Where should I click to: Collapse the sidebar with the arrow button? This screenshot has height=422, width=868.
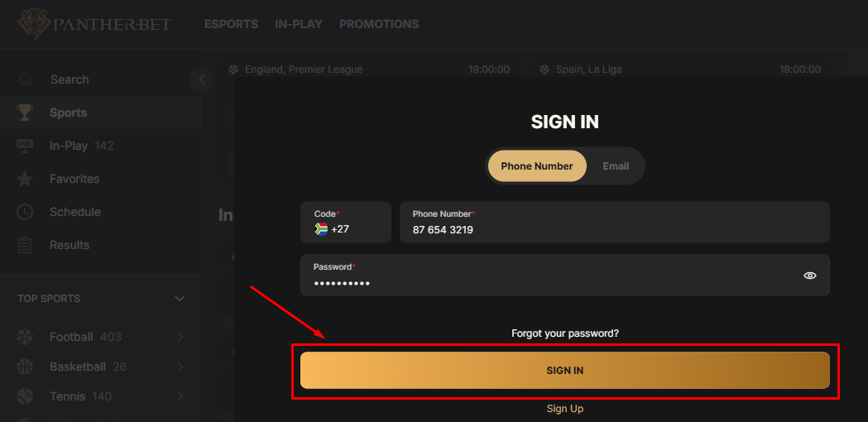(x=202, y=79)
